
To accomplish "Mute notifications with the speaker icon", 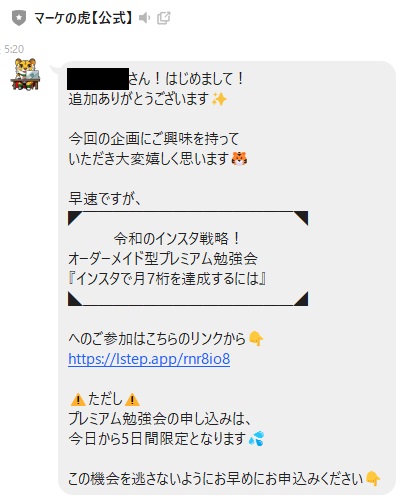I will pyautogui.click(x=144, y=18).
